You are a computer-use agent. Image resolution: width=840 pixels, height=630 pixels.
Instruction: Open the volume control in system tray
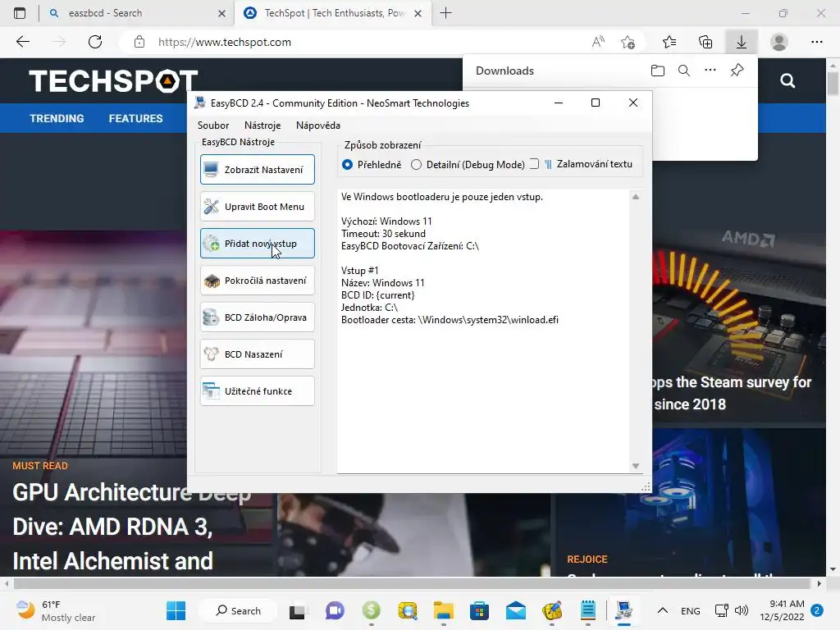742,610
